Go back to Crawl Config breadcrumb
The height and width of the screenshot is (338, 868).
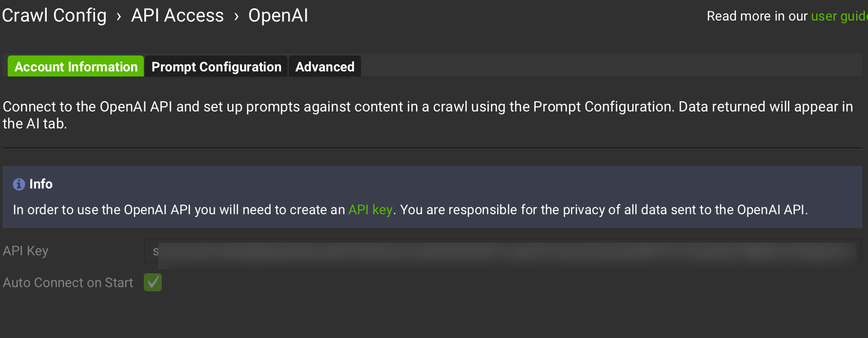[x=54, y=16]
